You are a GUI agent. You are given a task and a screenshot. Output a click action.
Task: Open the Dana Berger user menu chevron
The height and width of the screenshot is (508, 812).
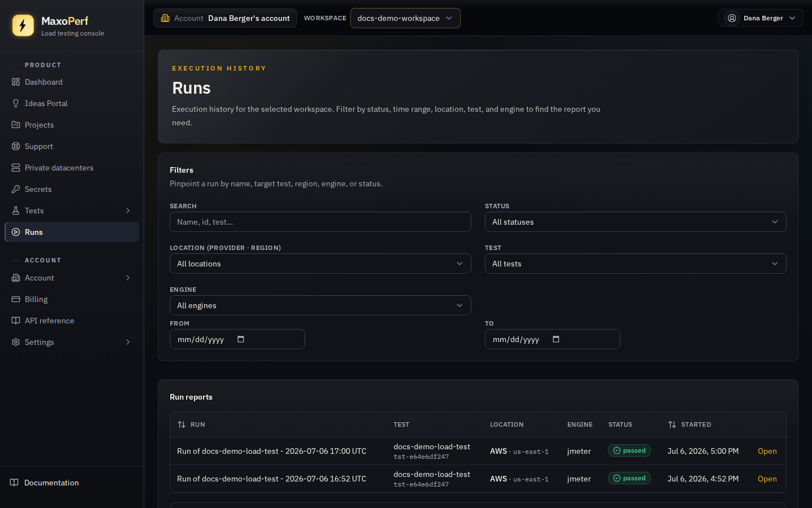coord(792,18)
